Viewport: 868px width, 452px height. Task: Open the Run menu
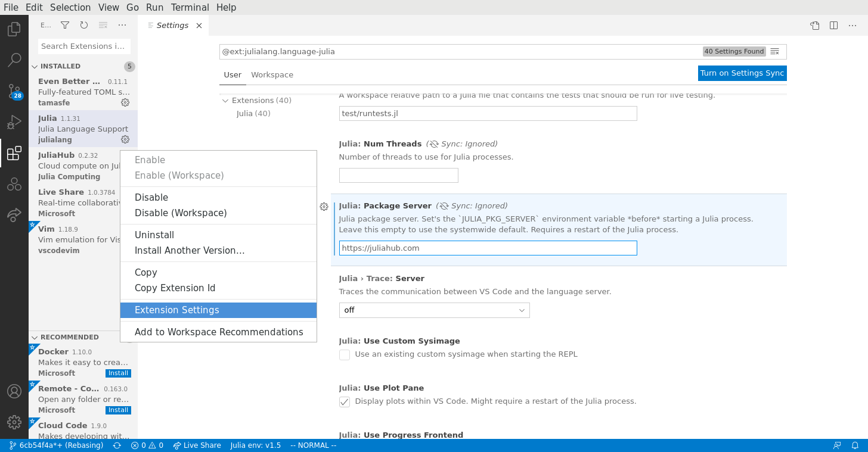154,7
